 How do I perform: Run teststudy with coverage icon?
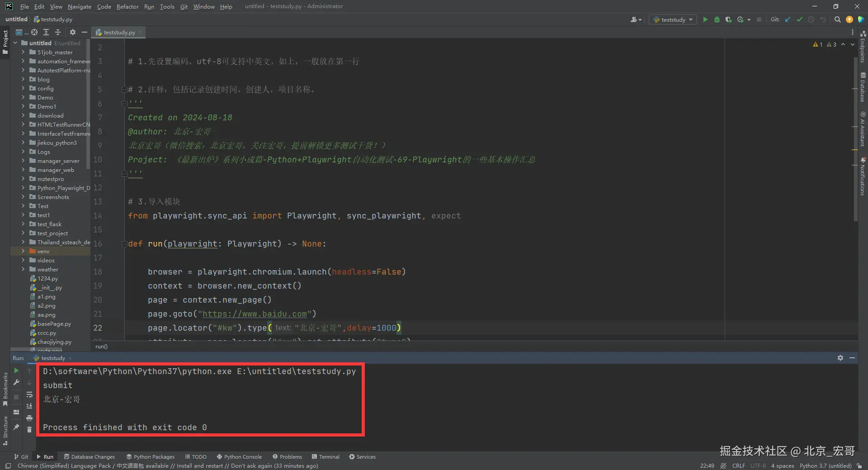tap(728, 19)
